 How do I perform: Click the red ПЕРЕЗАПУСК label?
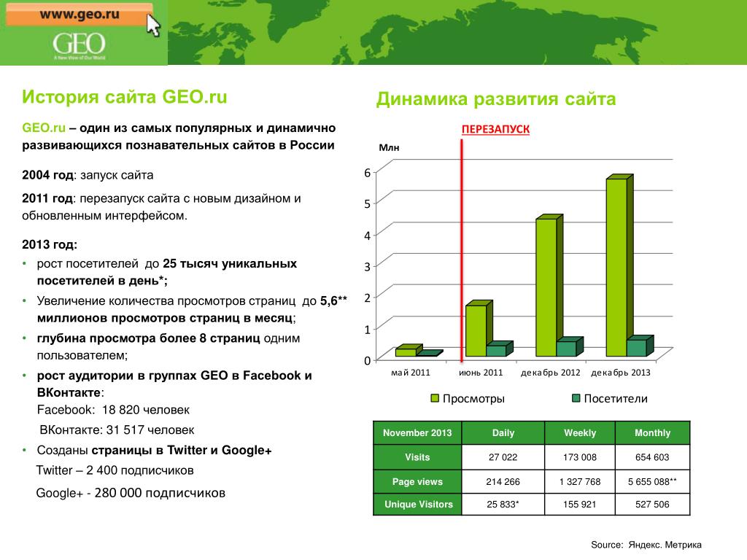(495, 129)
